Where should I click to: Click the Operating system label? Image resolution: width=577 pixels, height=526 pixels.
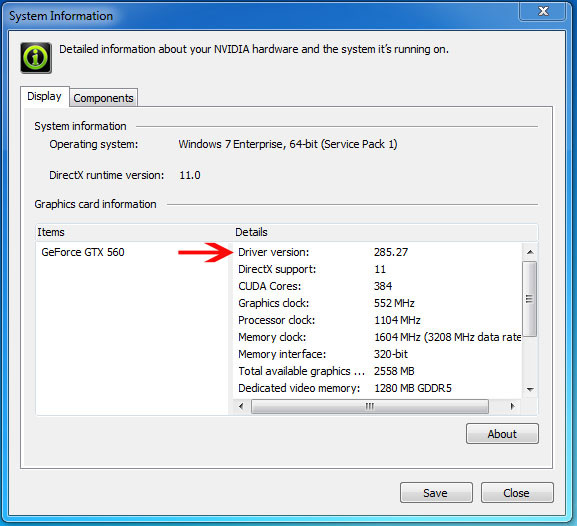[94, 144]
